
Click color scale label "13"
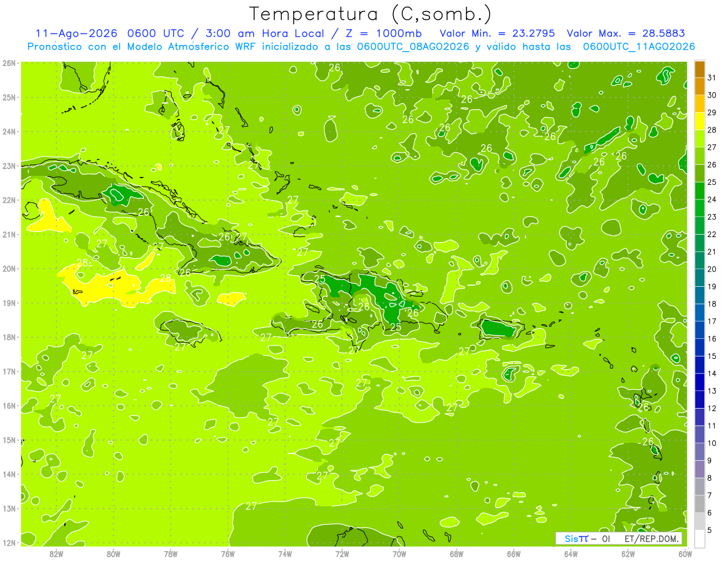tap(712, 390)
